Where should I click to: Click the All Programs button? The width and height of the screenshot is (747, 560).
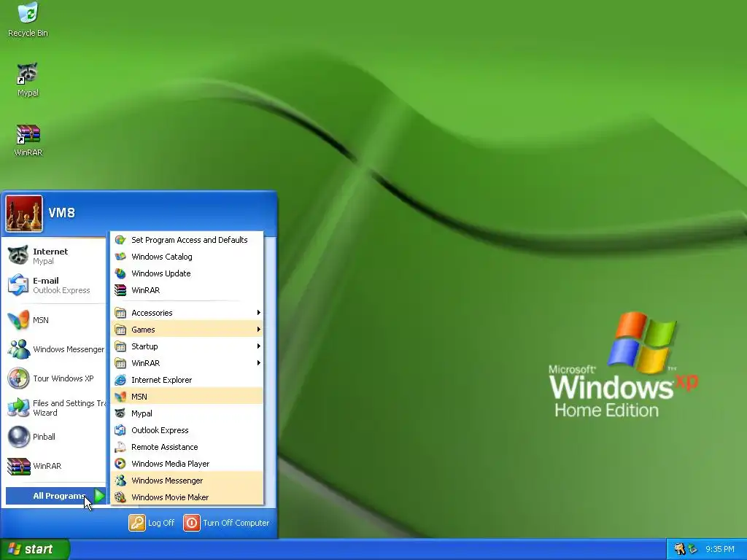[55, 496]
